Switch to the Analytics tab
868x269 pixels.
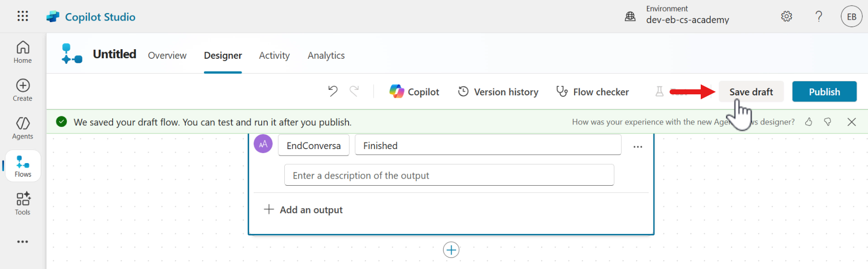point(326,55)
